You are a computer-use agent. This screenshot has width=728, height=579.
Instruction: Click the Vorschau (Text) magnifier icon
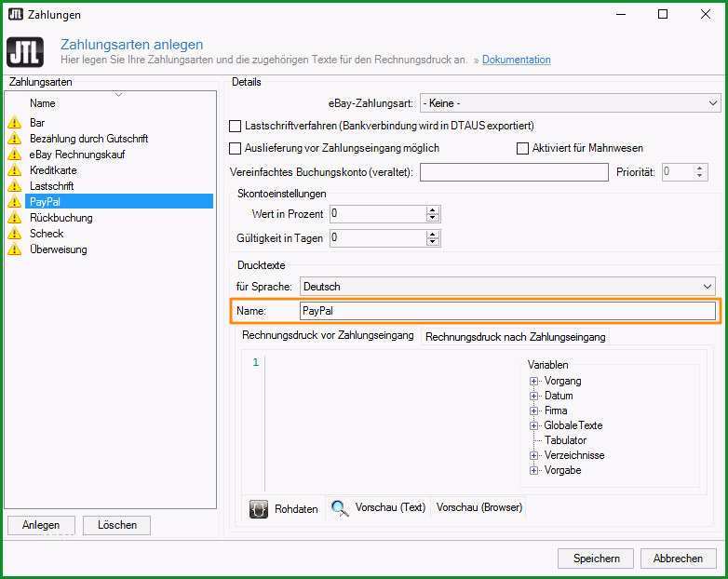click(340, 508)
